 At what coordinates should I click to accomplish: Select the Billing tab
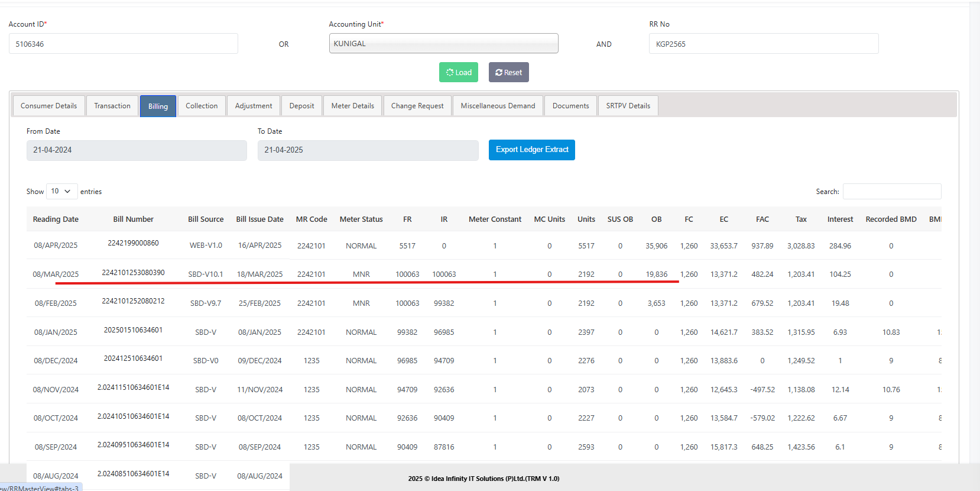(x=158, y=106)
